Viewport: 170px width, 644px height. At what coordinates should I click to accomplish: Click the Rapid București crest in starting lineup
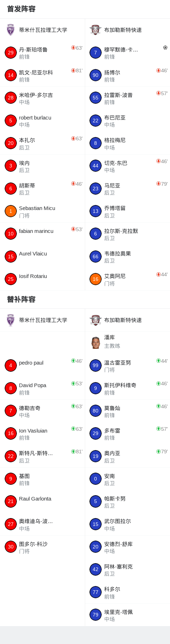[96, 30]
